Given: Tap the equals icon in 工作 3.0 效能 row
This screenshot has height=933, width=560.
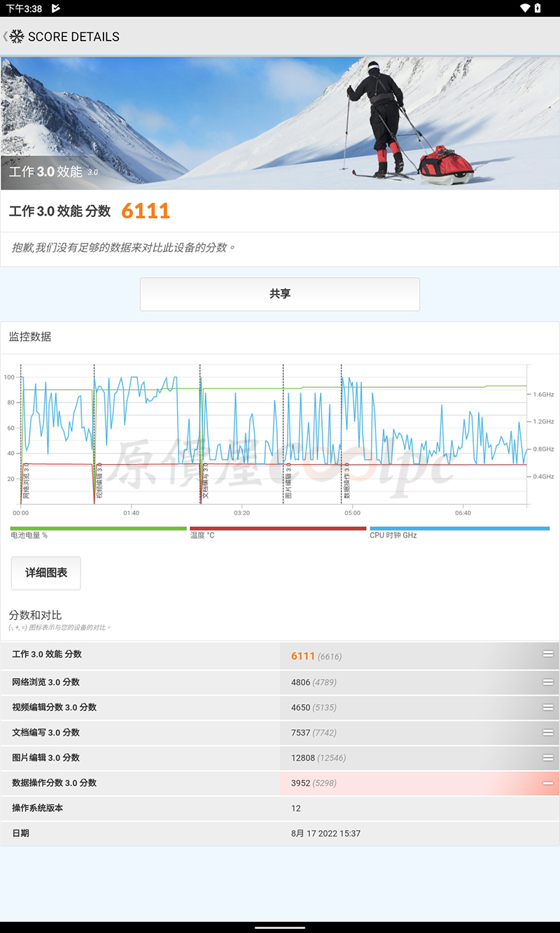Looking at the screenshot, I should point(548,654).
